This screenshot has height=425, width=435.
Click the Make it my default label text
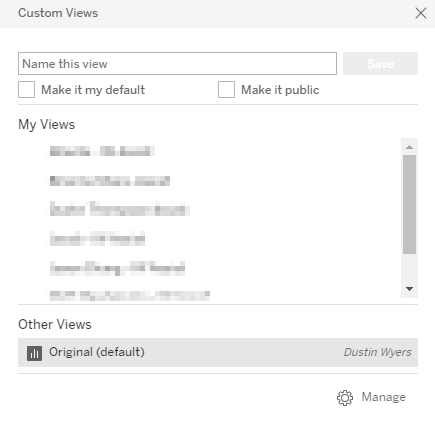point(93,90)
